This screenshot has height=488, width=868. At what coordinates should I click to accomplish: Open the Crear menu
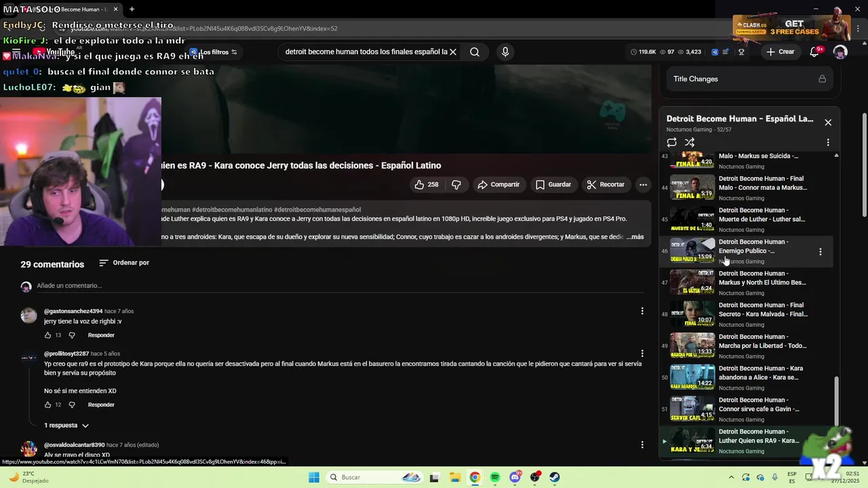780,52
